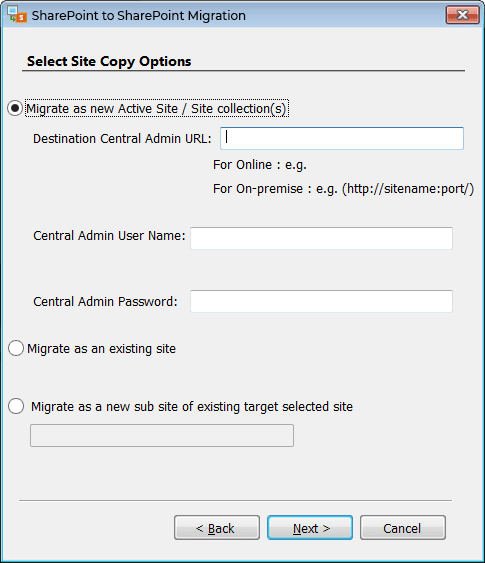Click the Central Admin User Name label
485x563 pixels.
pyautogui.click(x=109, y=236)
